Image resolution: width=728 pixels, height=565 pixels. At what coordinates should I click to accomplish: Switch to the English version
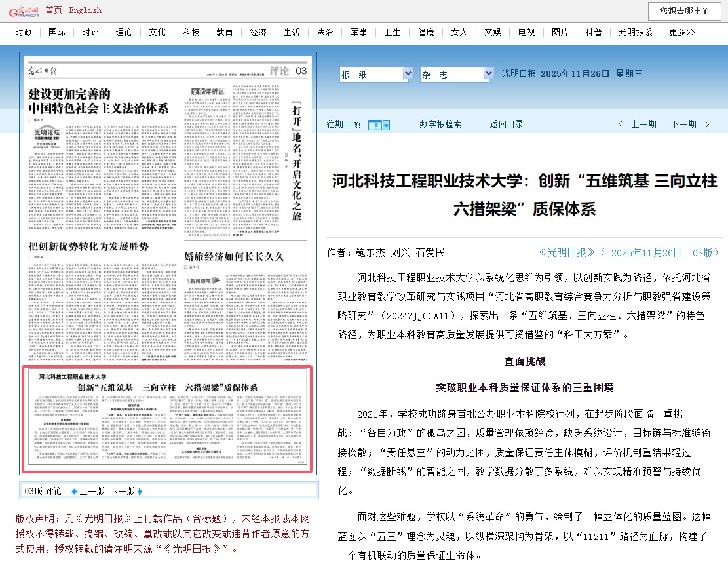(x=85, y=11)
